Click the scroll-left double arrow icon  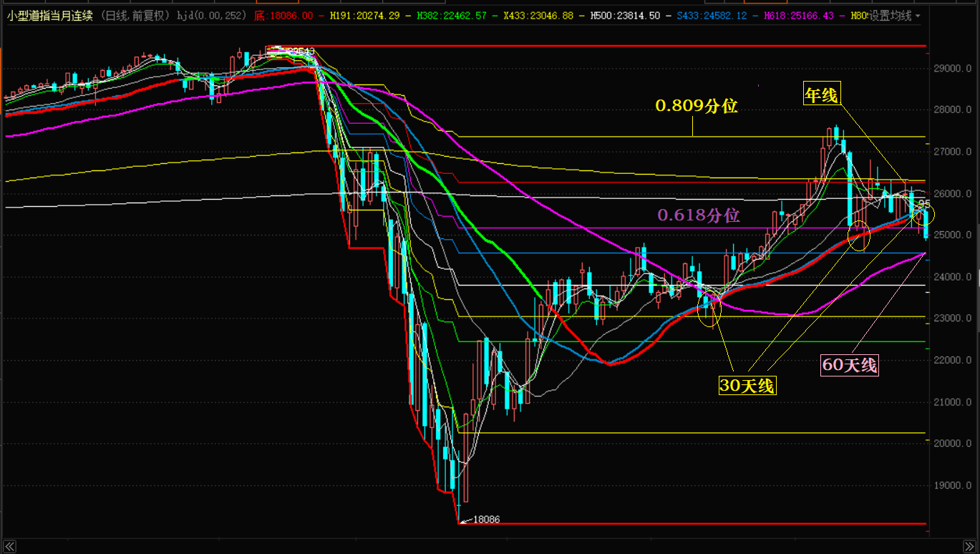pos(10,547)
